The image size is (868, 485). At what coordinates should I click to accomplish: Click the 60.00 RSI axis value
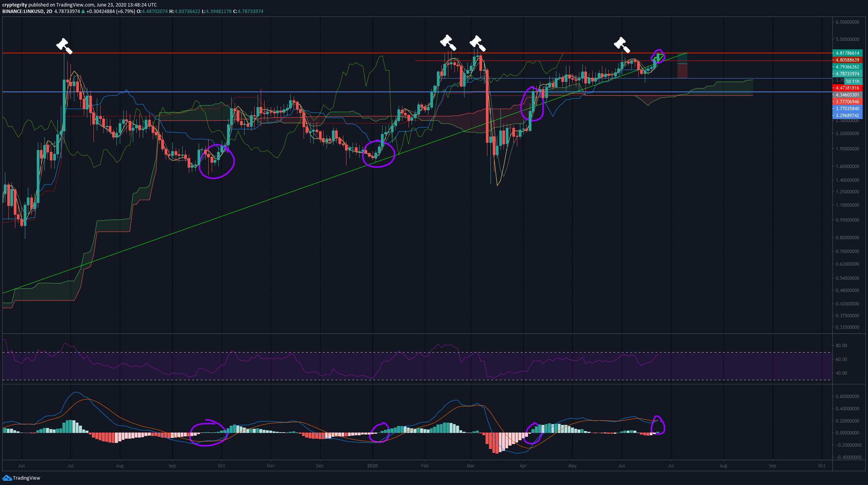coord(841,359)
